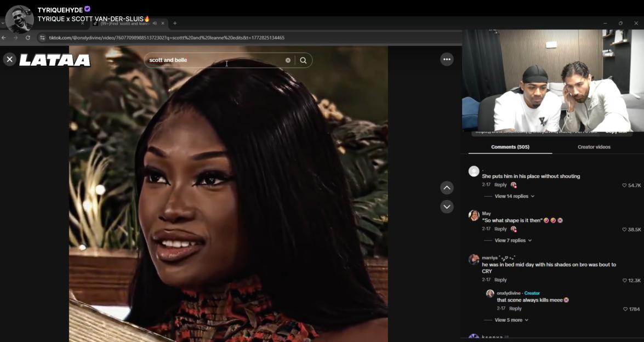644x342 pixels.
Task: Go to the previous video with up arrow
Action: point(447,188)
